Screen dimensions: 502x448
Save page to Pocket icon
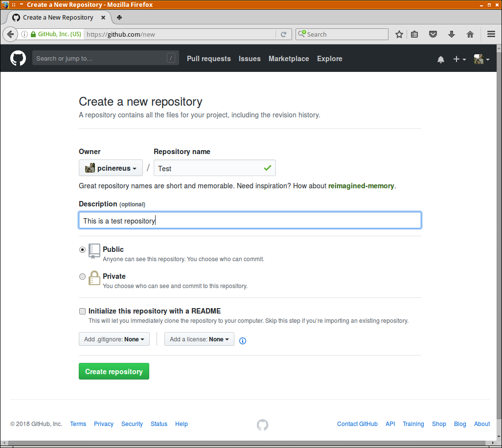[x=433, y=34]
